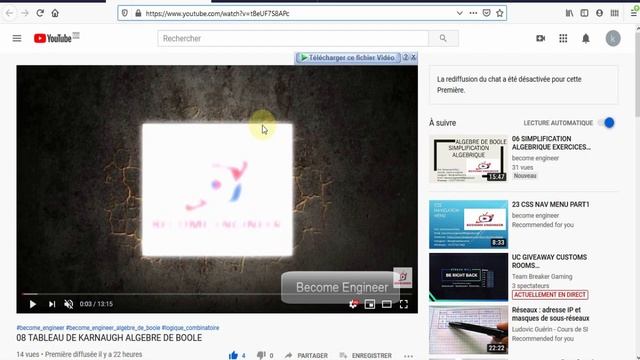Open the tracking protection shield icon

point(125,13)
